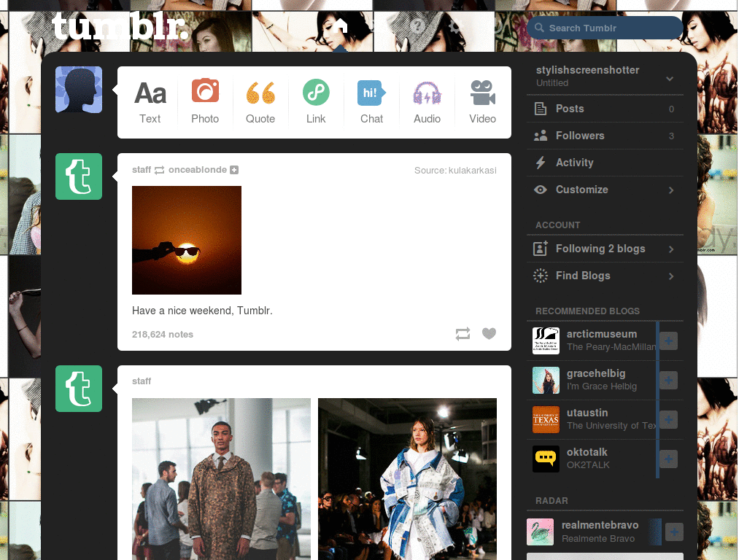747x560 pixels.
Task: Click the Following 2 blogs chevron
Action: coord(671,249)
